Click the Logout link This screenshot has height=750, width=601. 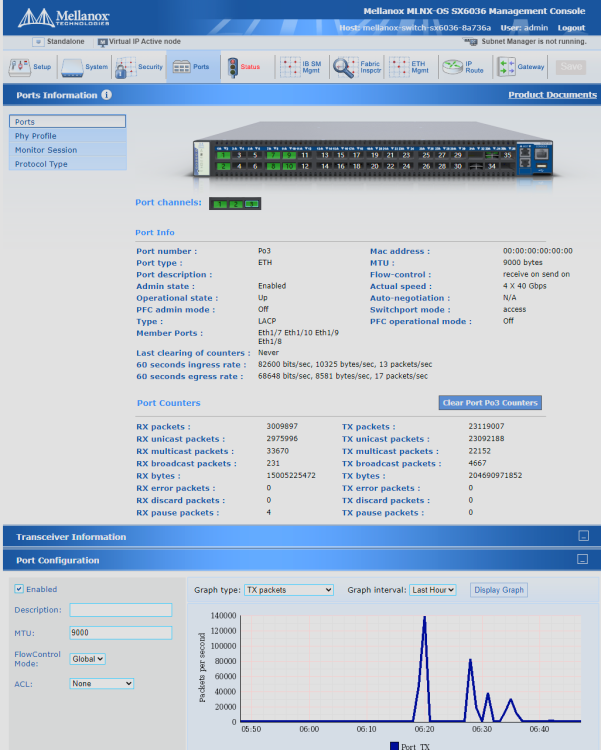click(x=571, y=28)
